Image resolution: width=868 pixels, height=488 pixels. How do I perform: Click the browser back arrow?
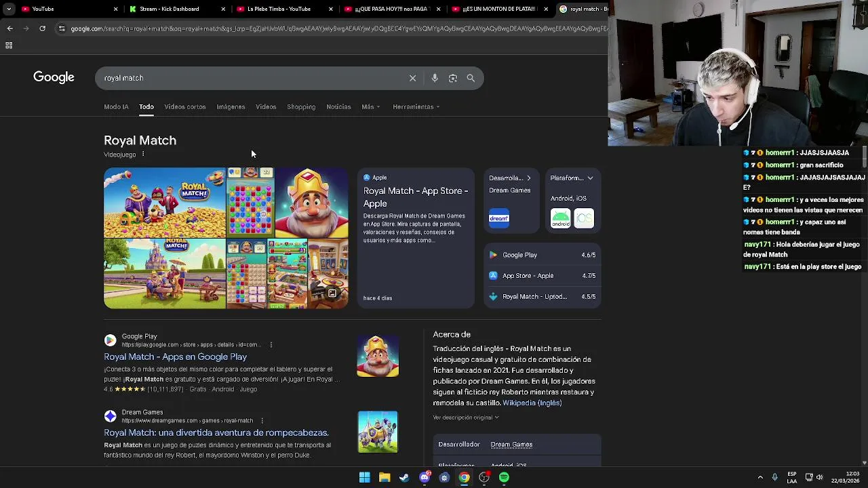[9, 28]
